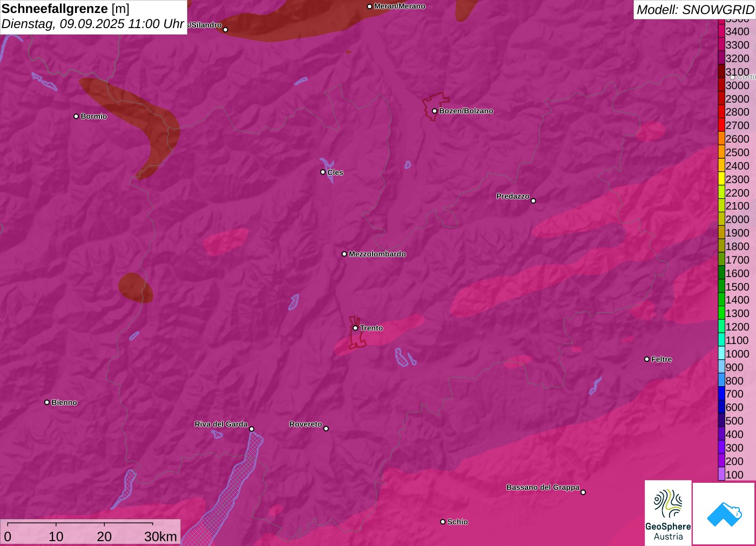The height and width of the screenshot is (546, 756).
Task: Click the Cles location marker
Action: pyautogui.click(x=323, y=172)
